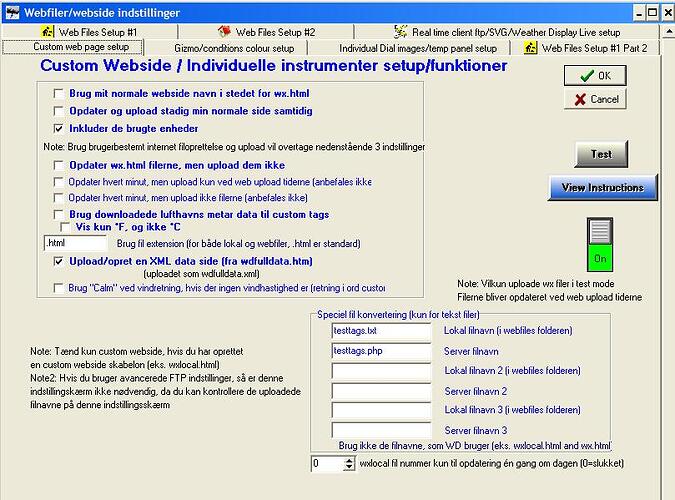This screenshot has height=500, width=675.
Task: Click the Real time client tab icon
Action: [x=401, y=31]
